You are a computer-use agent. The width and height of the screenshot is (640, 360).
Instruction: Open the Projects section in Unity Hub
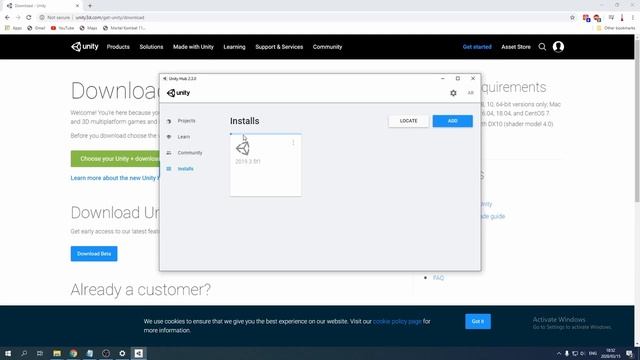(187, 121)
